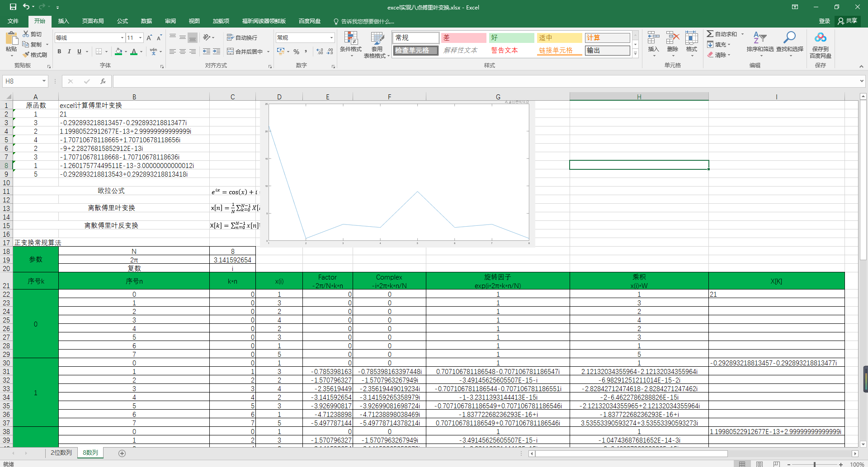Open Find and Select magnifier

point(790,43)
